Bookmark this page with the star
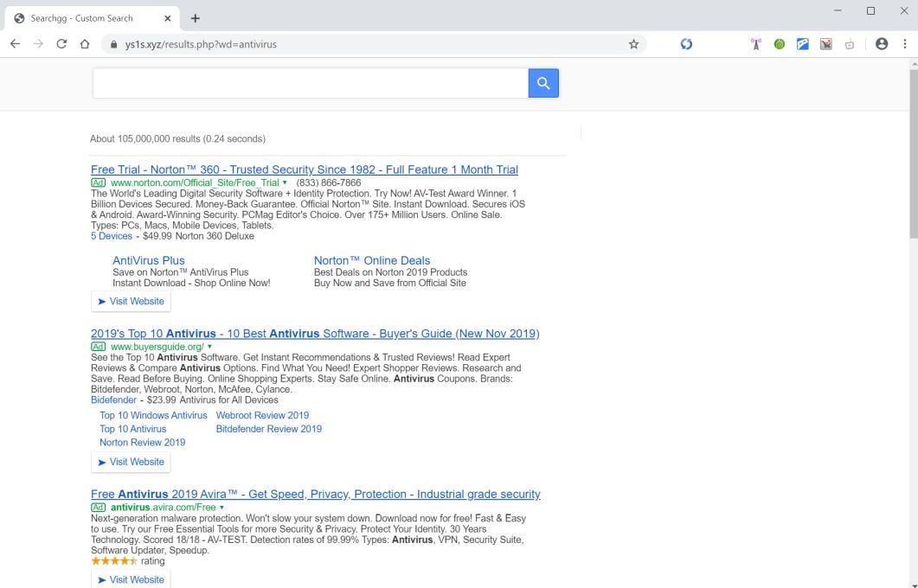918x588 pixels. (x=633, y=44)
